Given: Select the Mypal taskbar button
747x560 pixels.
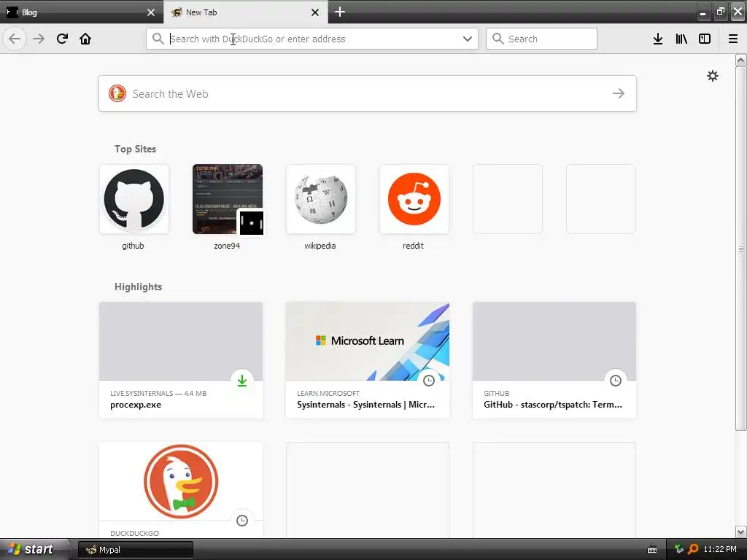Looking at the screenshot, I should [x=136, y=550].
